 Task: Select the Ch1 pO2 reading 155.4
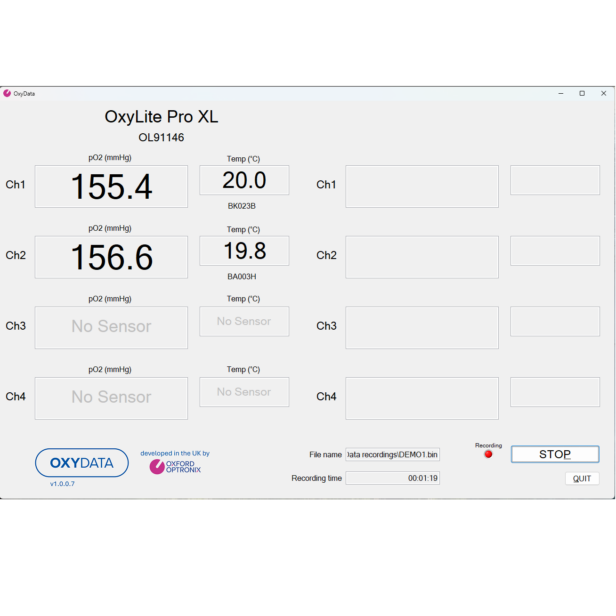pos(111,186)
